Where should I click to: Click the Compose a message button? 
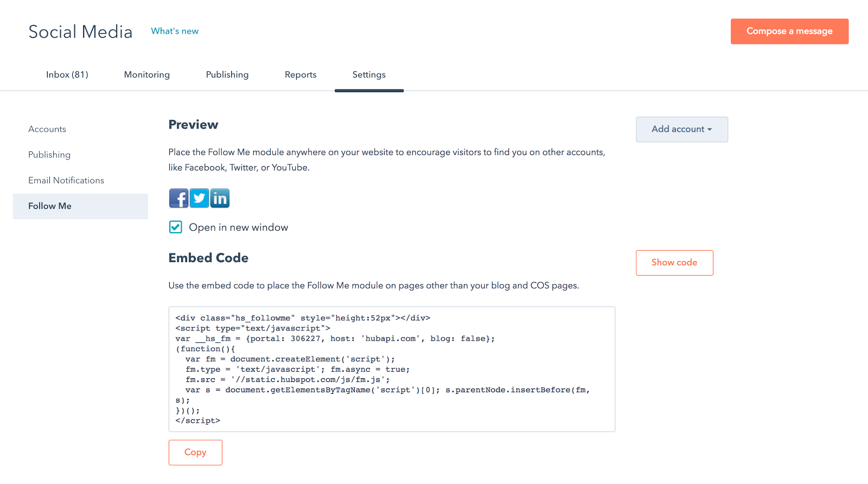[x=789, y=31]
